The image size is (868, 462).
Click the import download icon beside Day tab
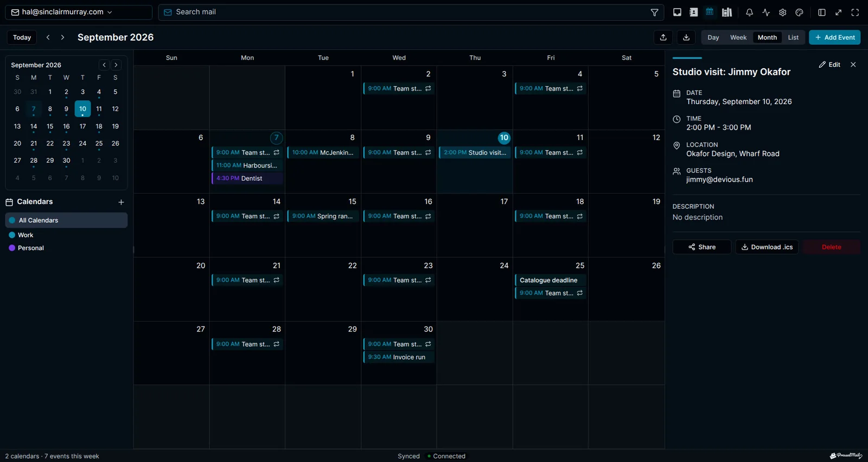coord(686,37)
